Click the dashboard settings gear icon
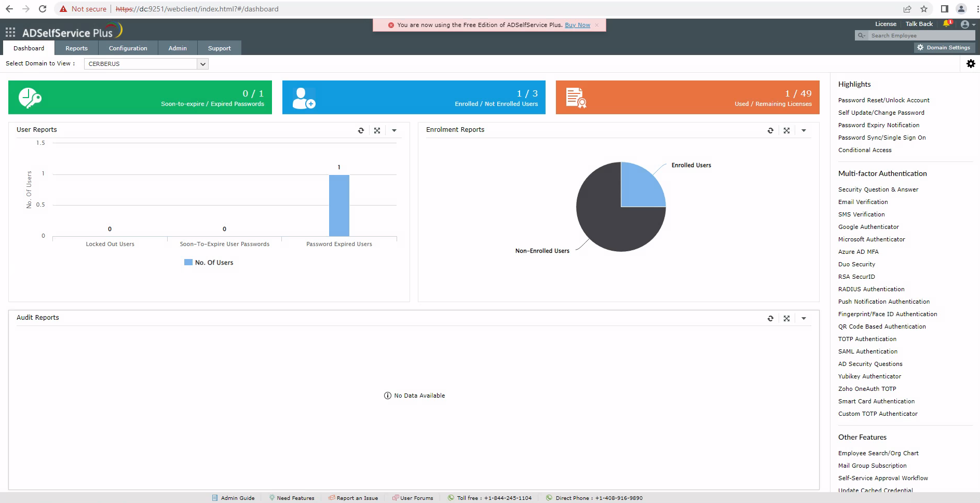This screenshot has width=980, height=503. (971, 63)
